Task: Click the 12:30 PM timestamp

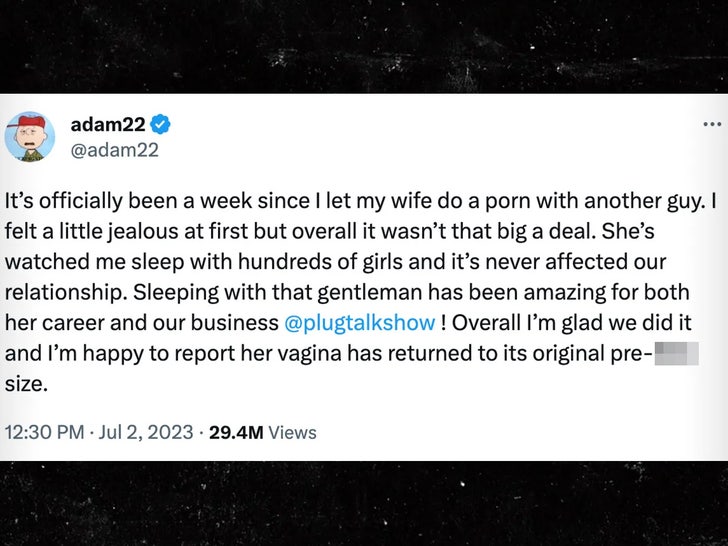Action: [44, 432]
